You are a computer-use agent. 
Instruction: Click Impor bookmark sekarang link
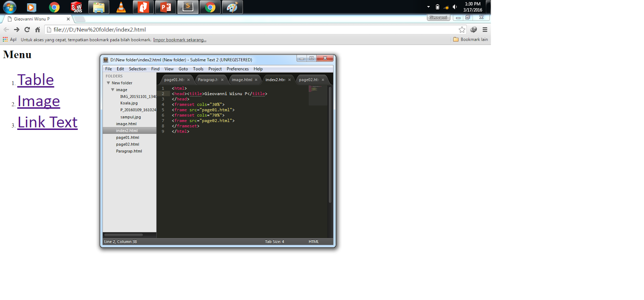pos(180,40)
